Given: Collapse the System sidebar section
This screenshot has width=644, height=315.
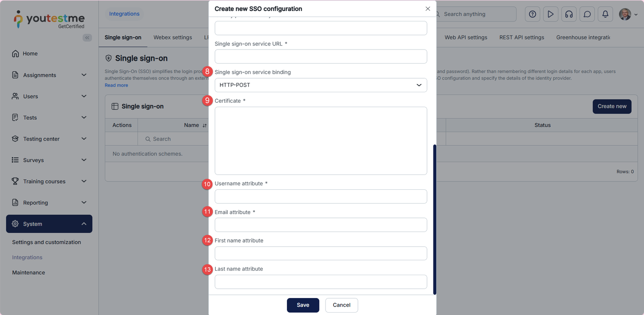Looking at the screenshot, I should click(x=84, y=224).
